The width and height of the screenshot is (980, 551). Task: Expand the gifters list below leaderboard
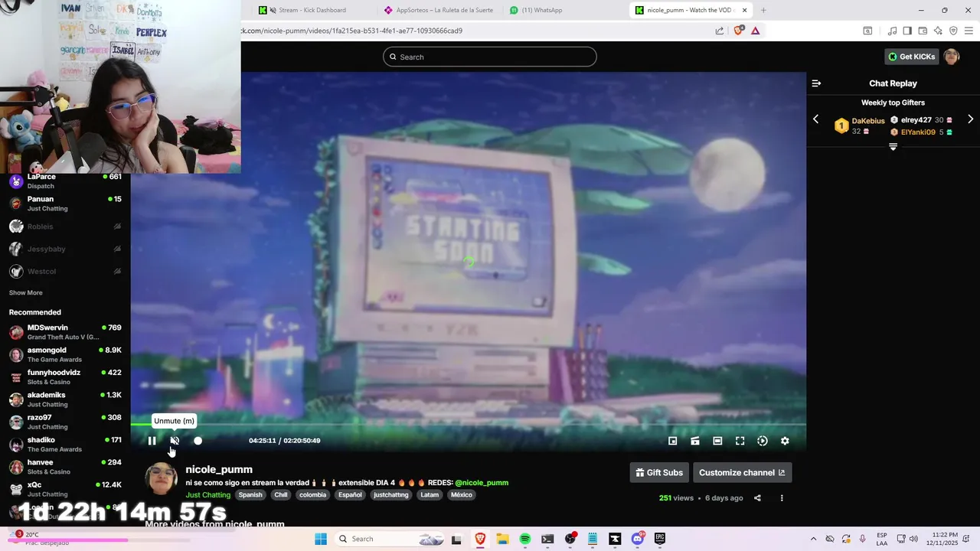pyautogui.click(x=893, y=147)
